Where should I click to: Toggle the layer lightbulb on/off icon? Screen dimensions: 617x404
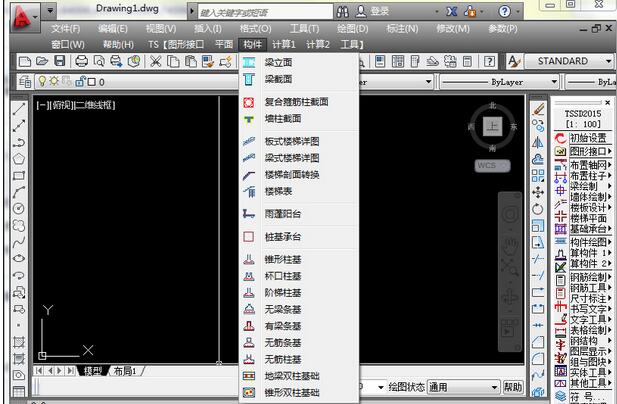(x=42, y=81)
